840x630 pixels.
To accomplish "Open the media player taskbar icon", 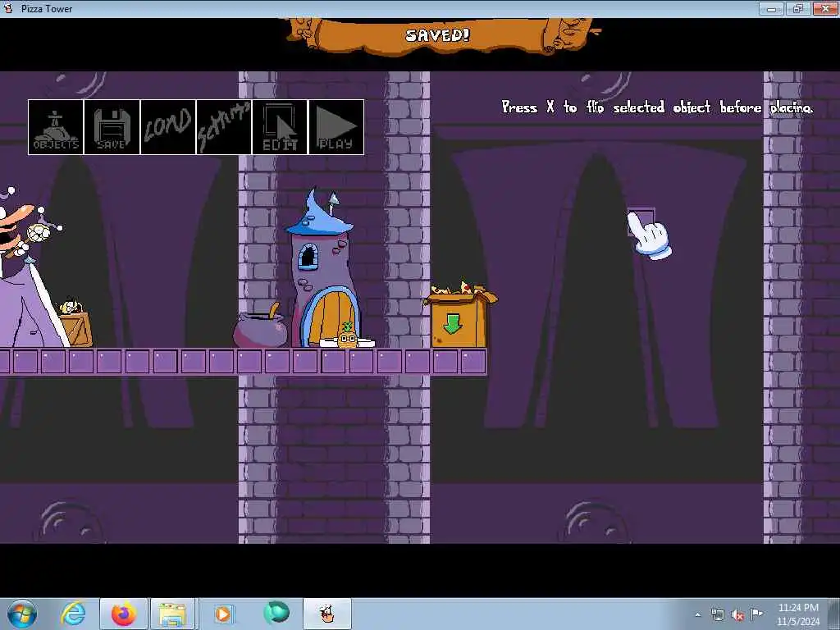I will [x=223, y=614].
